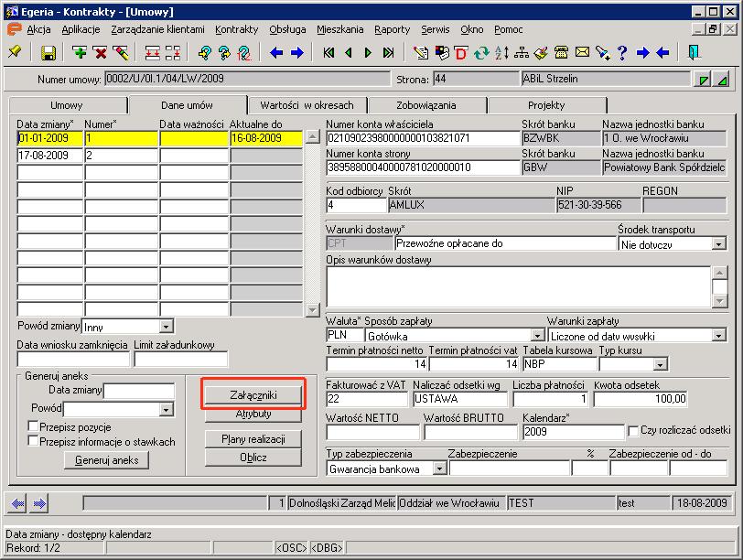Expand the Typ kursu dropdown
The width and height of the screenshot is (743, 560).
coord(660,364)
